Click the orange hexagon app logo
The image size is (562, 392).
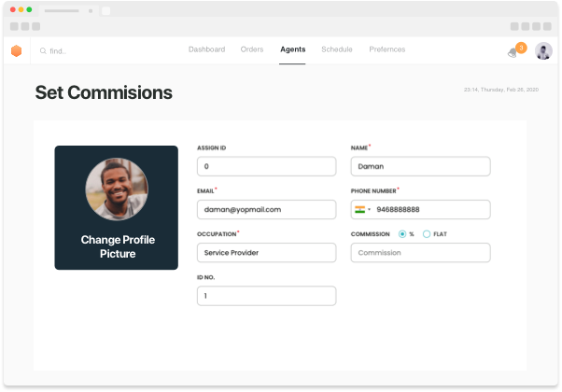tap(16, 50)
